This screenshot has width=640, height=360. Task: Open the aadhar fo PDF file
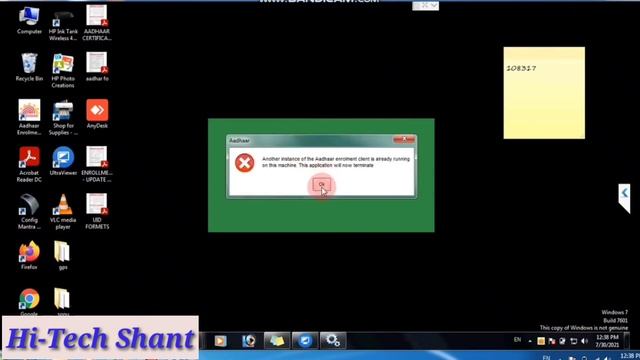coord(97,67)
